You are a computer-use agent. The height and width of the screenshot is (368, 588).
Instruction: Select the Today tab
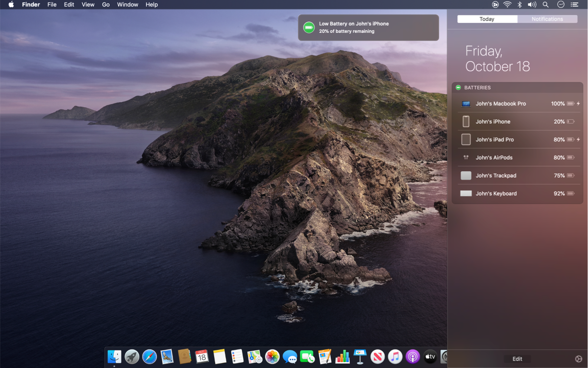pyautogui.click(x=487, y=19)
